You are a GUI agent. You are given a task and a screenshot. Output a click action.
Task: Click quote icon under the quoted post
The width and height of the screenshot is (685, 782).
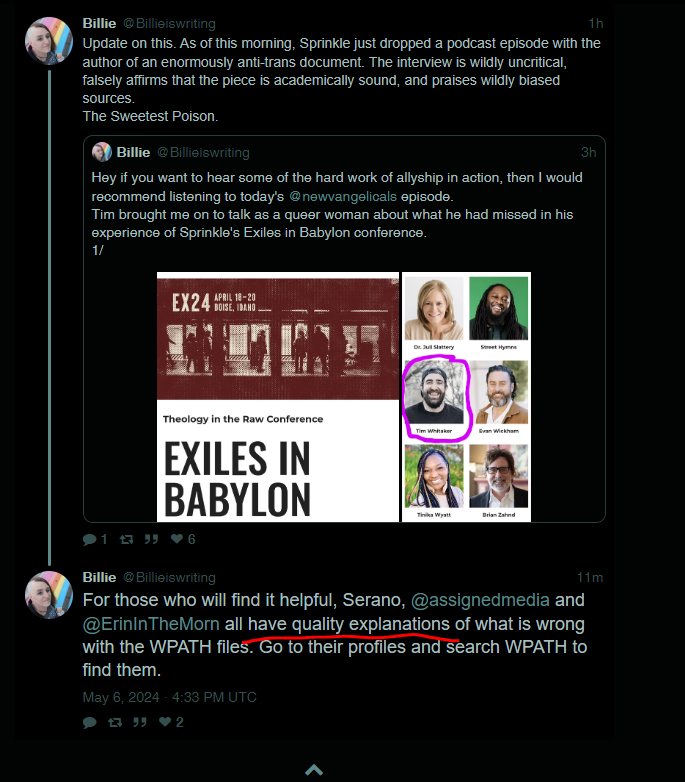(152, 539)
